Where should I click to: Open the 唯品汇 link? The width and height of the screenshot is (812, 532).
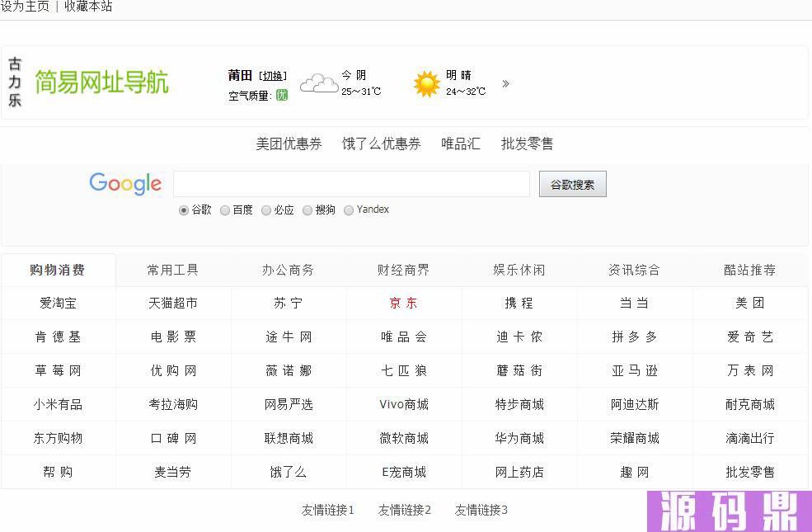(x=461, y=144)
